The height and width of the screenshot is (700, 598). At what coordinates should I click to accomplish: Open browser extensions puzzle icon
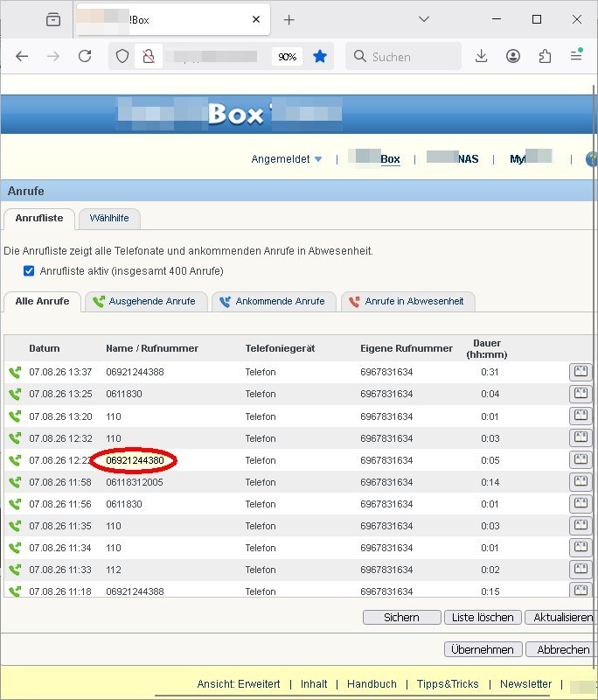[545, 56]
